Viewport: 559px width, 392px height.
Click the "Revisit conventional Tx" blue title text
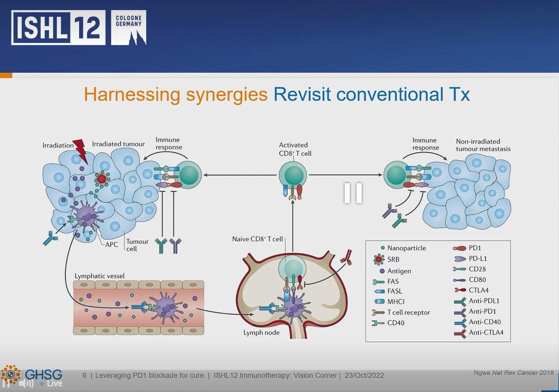[x=372, y=95]
